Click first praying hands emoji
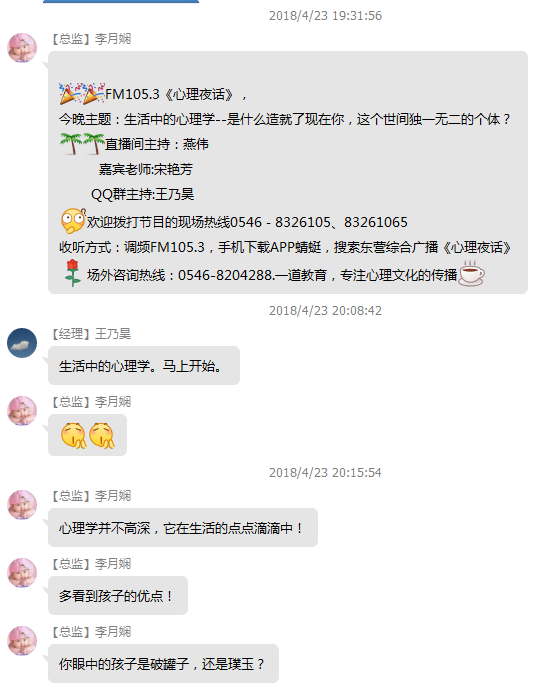Viewport: 548px width, 685px height. [x=74, y=435]
